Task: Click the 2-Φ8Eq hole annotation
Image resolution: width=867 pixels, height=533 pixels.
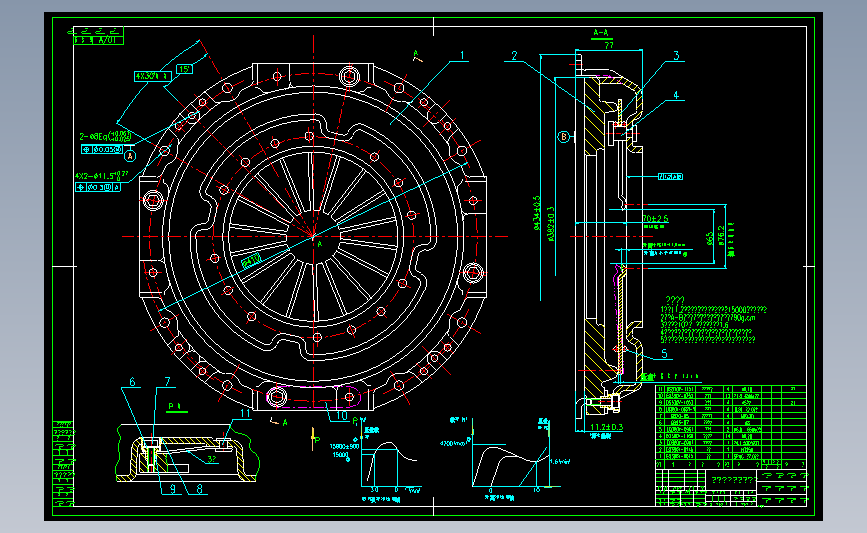Action: tap(106, 136)
